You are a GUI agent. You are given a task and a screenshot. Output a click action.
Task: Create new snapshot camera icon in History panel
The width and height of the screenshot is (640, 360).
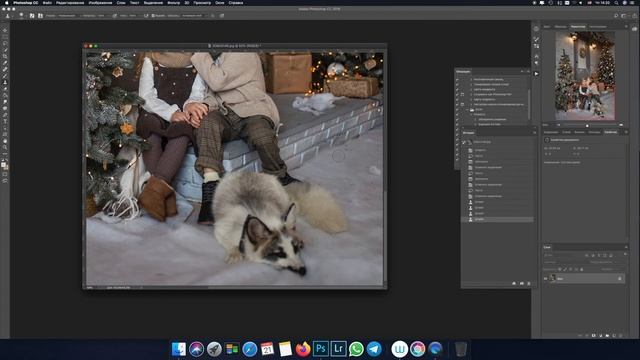pos(522,283)
